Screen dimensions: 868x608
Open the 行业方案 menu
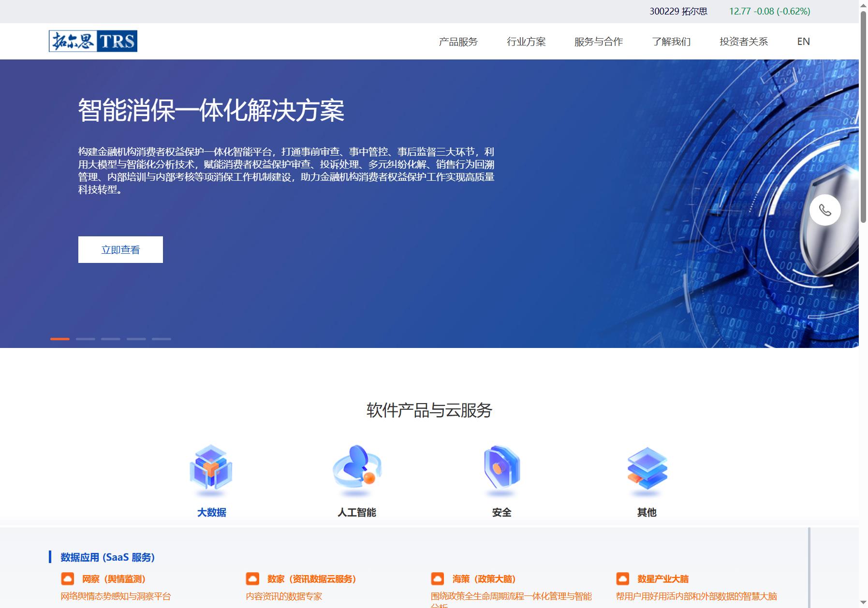(x=526, y=42)
